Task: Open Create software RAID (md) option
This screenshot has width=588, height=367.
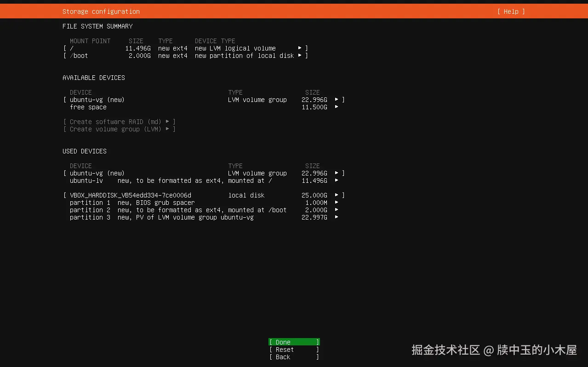Action: (x=120, y=122)
